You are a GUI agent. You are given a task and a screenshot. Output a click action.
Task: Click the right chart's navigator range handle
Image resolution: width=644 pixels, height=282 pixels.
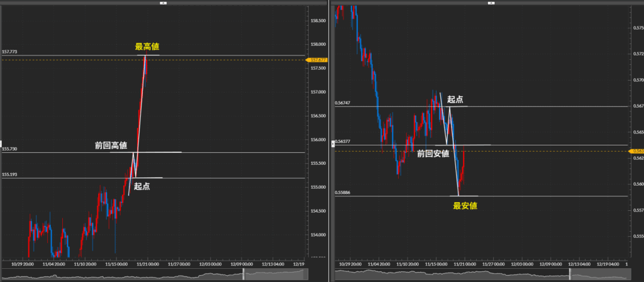(x=570, y=274)
